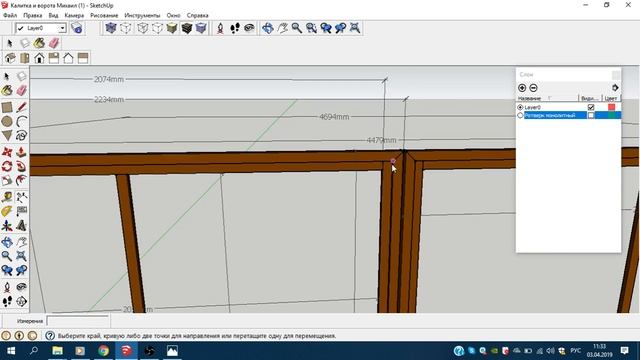Click the question-mark help icon in status bar
This screenshot has height=360, width=640.
click(50, 336)
